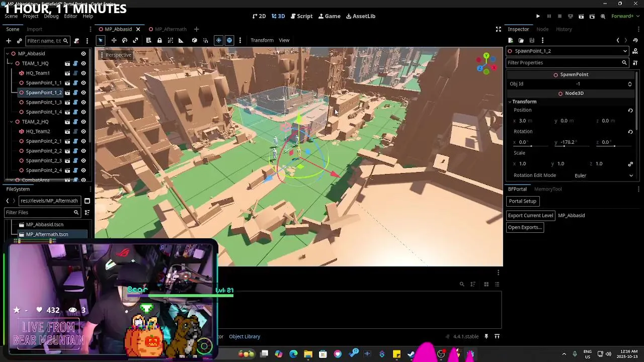Screen dimensions: 644x362
Task: Adjust the rotation y value slider
Action: [572, 146]
